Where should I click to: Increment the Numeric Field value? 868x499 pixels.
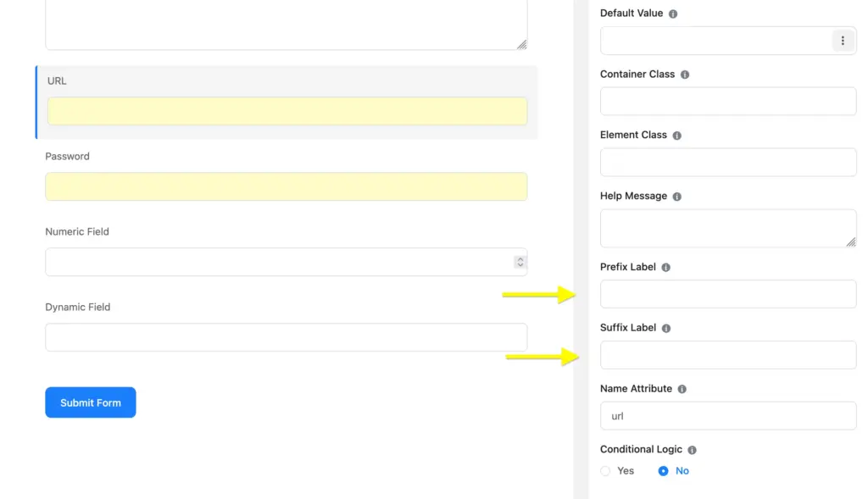(520, 258)
